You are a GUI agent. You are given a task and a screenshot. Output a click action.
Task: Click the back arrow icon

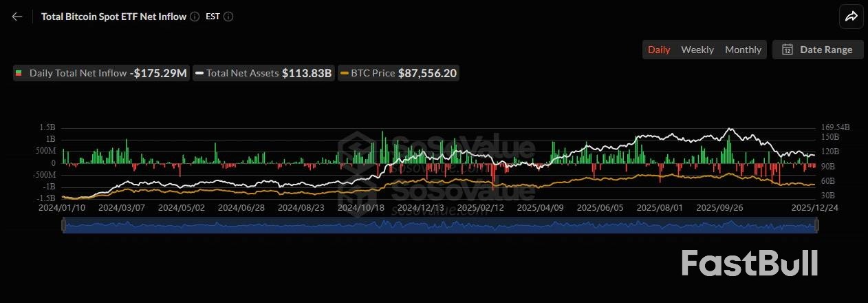click(17, 17)
